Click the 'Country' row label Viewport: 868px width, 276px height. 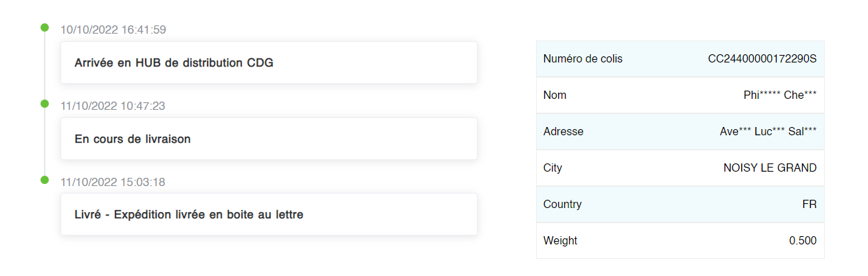[562, 205]
